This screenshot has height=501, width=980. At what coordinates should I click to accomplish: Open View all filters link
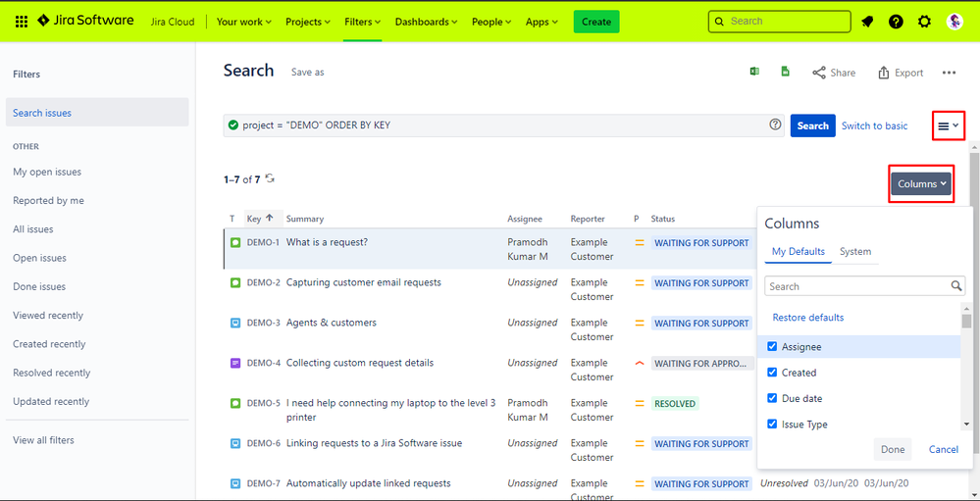(x=43, y=440)
